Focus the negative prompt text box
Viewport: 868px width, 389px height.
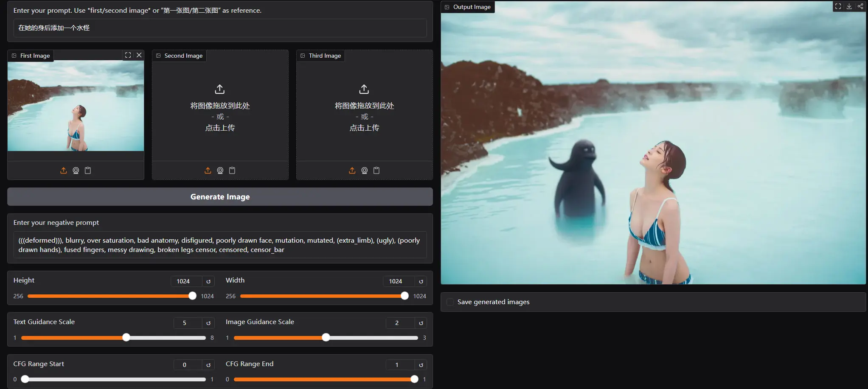pyautogui.click(x=220, y=245)
